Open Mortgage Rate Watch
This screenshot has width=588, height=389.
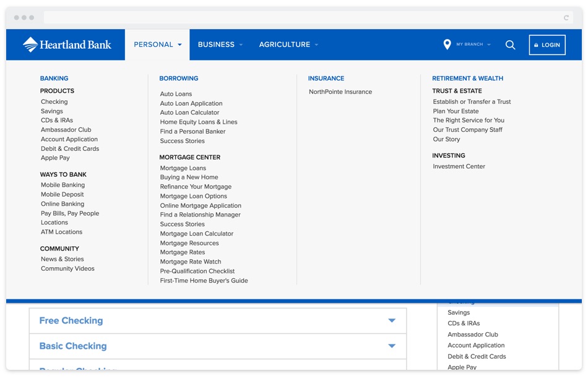[191, 262]
